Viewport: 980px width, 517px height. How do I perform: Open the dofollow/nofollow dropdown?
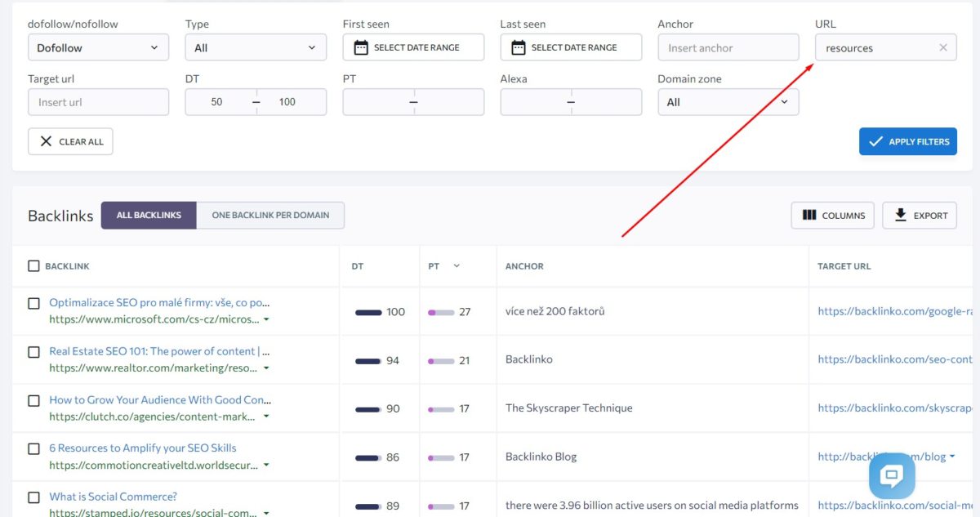coord(98,47)
